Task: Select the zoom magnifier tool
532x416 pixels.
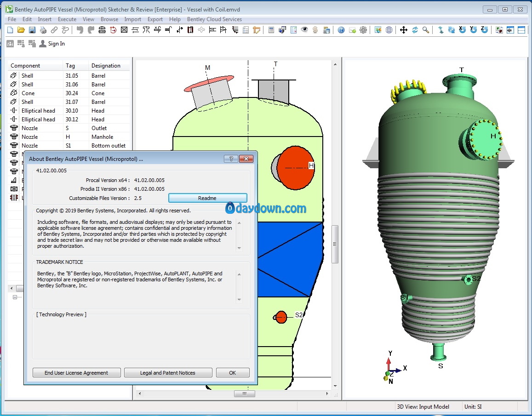Action: tap(426, 30)
